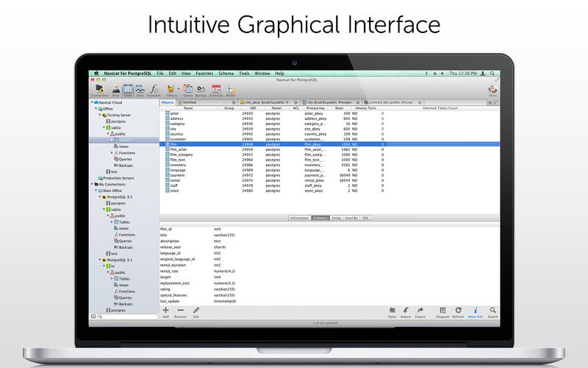Open the Schedule toolbar icon
The width and height of the screenshot is (588, 368).
(x=216, y=89)
